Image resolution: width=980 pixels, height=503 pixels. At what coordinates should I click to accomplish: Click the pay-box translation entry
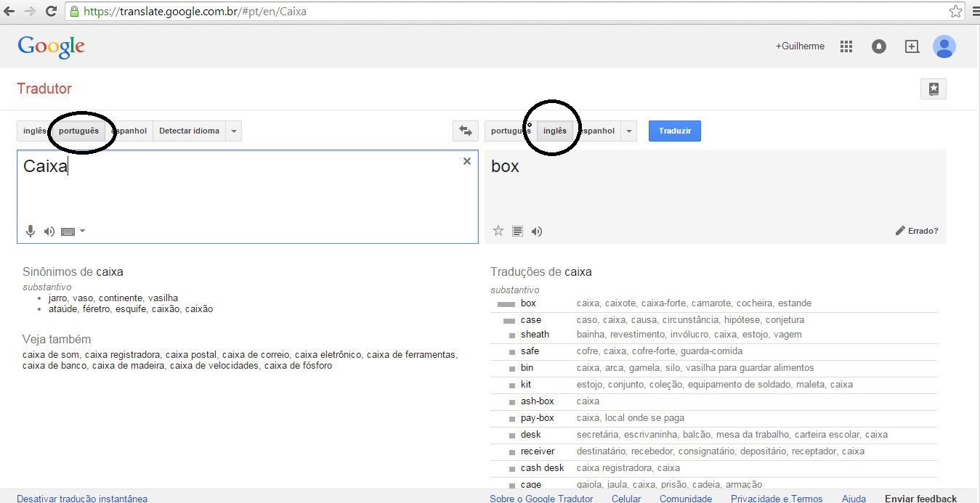[538, 418]
